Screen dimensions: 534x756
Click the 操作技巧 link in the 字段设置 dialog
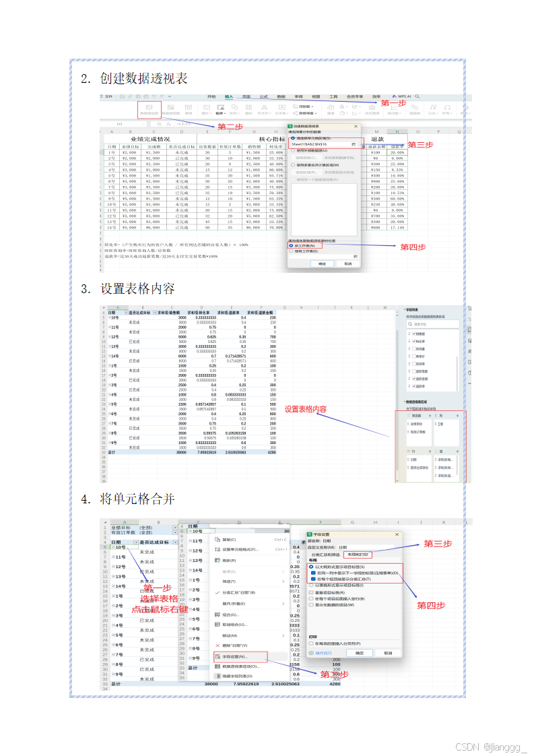323,654
